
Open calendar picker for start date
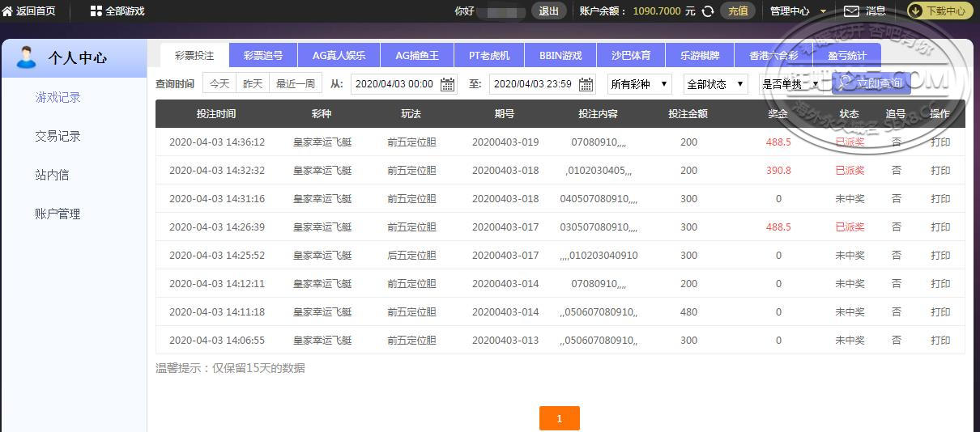point(447,84)
